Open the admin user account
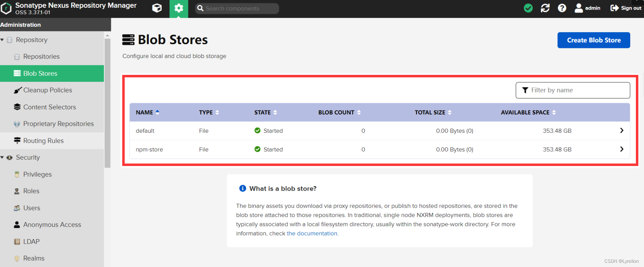The height and width of the screenshot is (267, 644). pyautogui.click(x=587, y=8)
